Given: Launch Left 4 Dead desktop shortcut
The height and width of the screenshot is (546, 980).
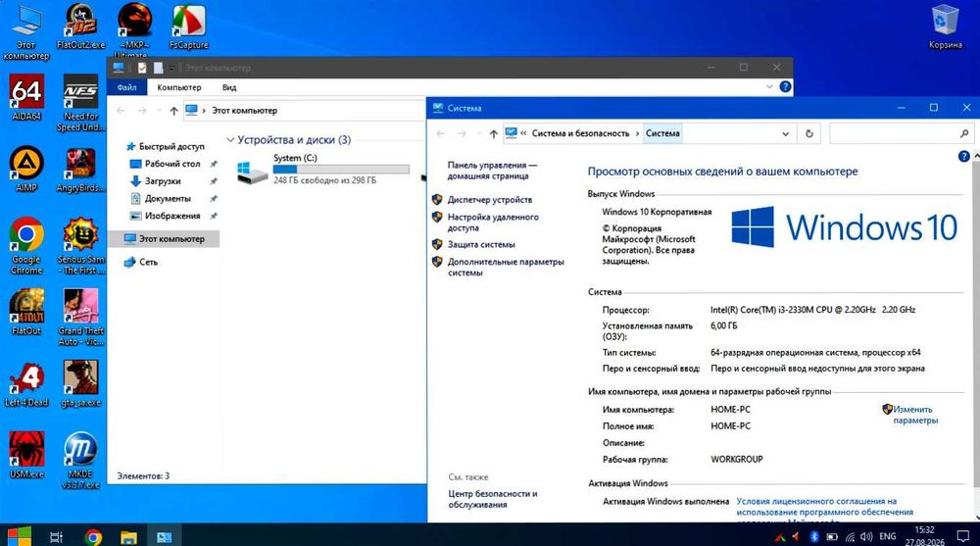Looking at the screenshot, I should [26, 384].
